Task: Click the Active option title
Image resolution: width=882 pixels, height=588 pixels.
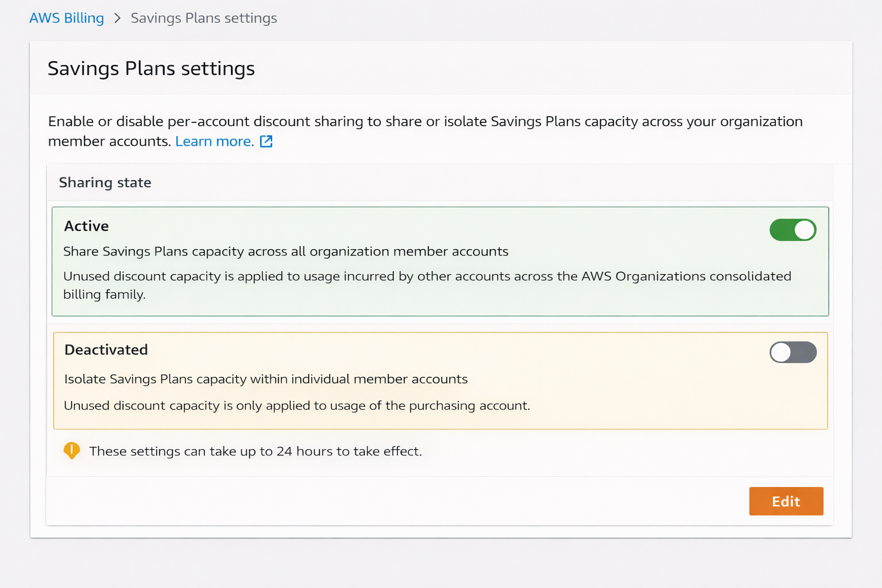Action: (87, 226)
